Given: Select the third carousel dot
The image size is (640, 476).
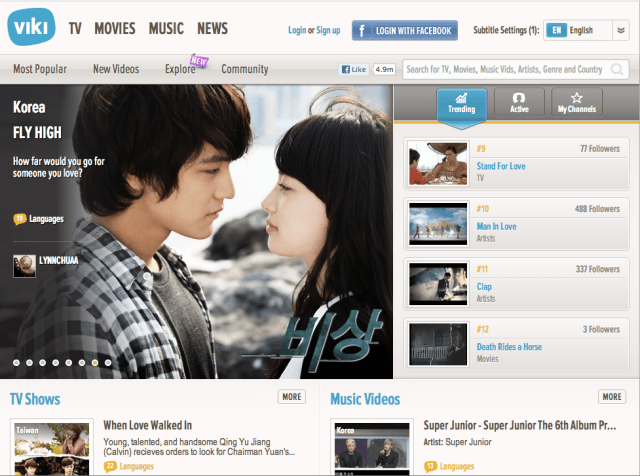Looking at the screenshot, I should pyautogui.click(x=42, y=363).
